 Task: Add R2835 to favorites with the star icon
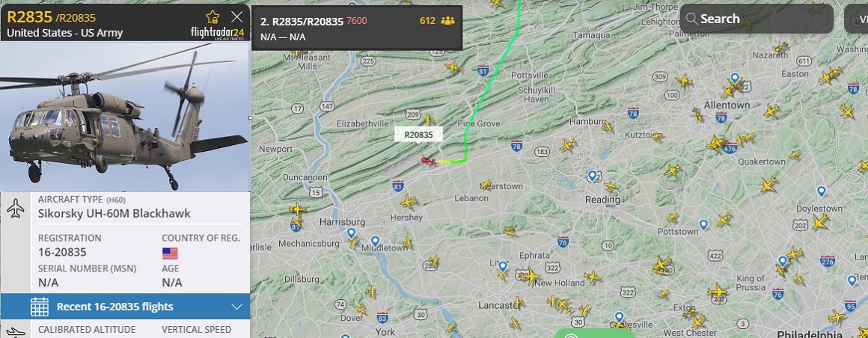[x=213, y=16]
